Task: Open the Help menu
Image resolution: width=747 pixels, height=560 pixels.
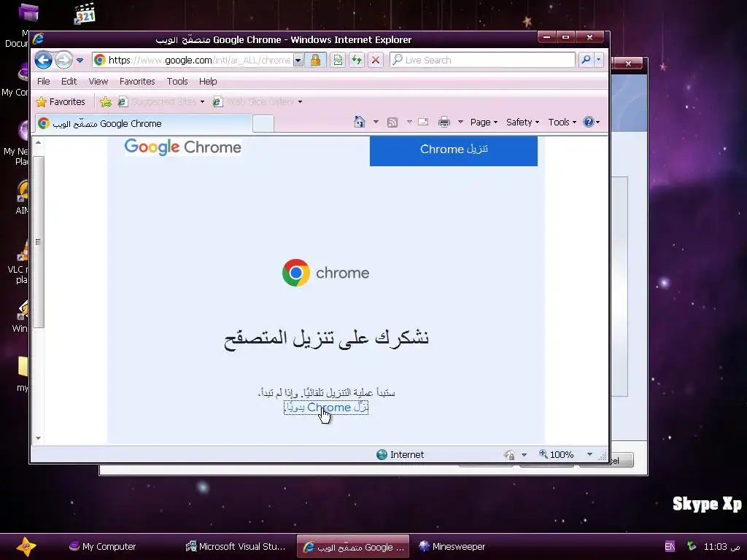Action: [208, 82]
